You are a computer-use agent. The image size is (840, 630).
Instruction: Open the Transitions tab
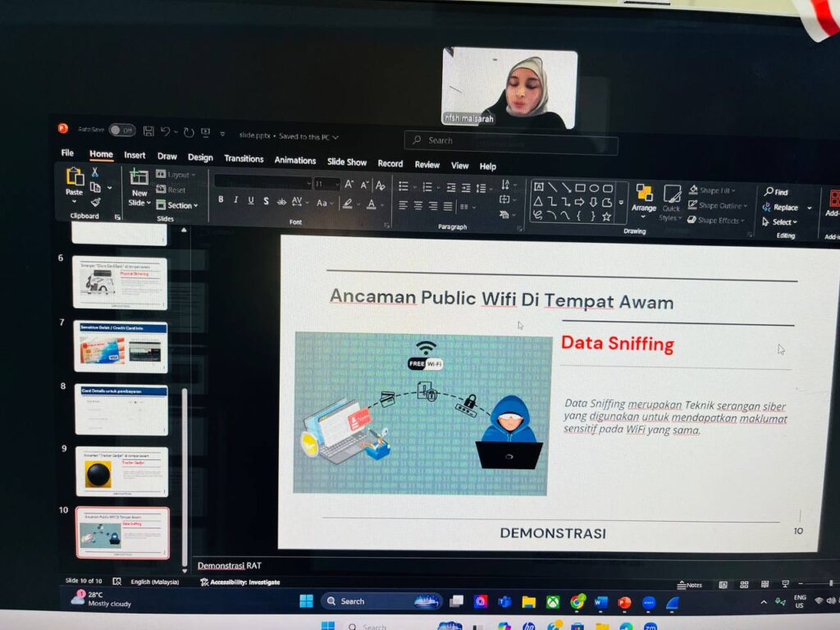pos(244,159)
